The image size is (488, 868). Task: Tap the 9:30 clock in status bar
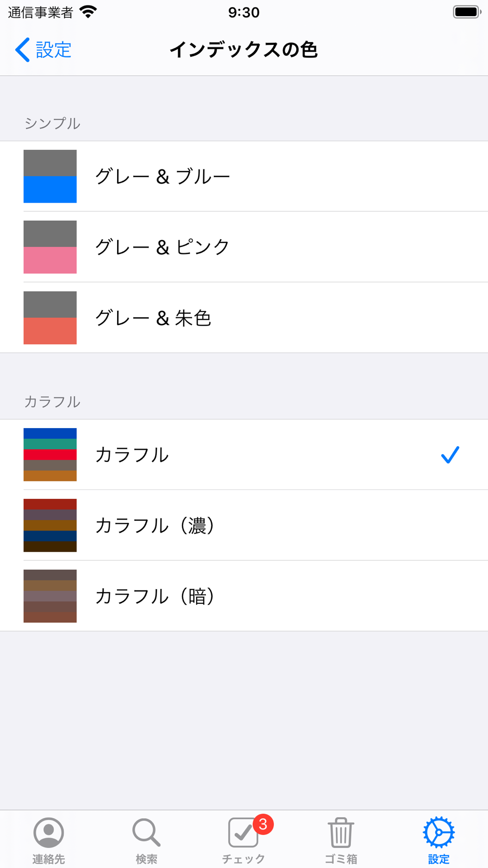(244, 12)
